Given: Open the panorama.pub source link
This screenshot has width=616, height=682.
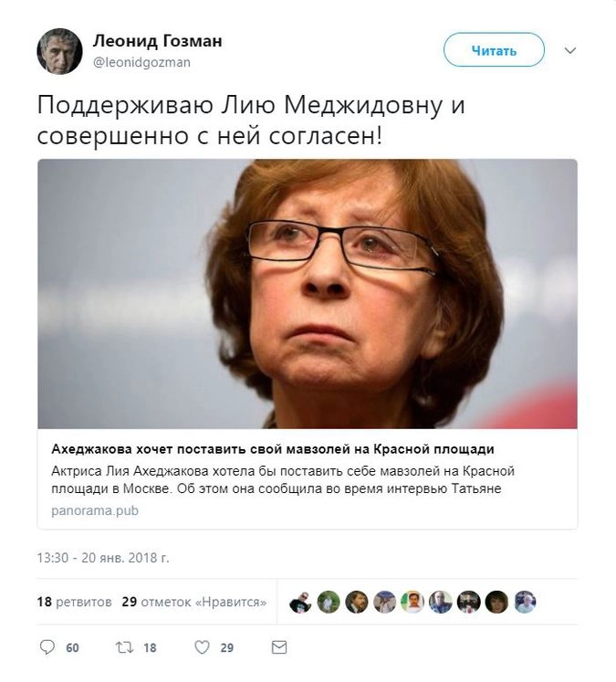Looking at the screenshot, I should (x=95, y=510).
